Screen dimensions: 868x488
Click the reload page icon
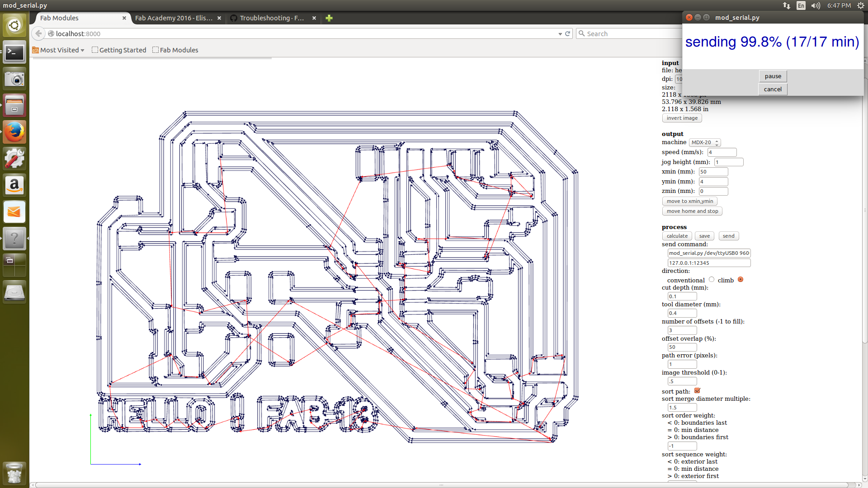(568, 34)
